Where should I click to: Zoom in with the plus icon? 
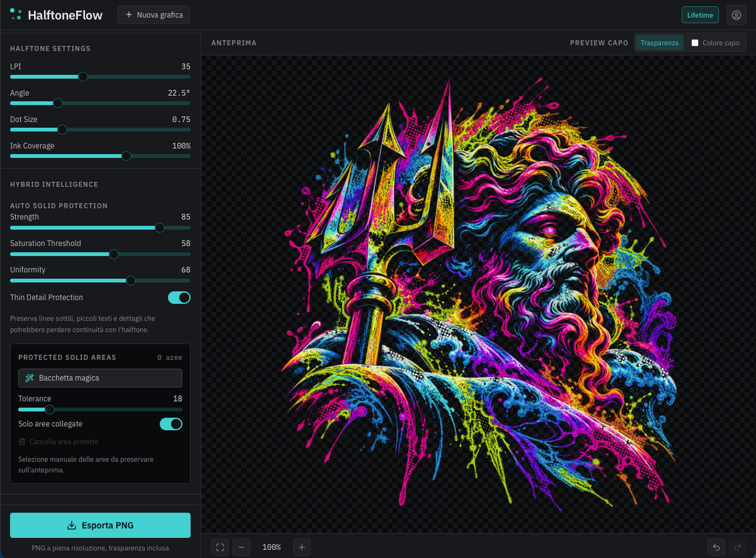pos(302,547)
